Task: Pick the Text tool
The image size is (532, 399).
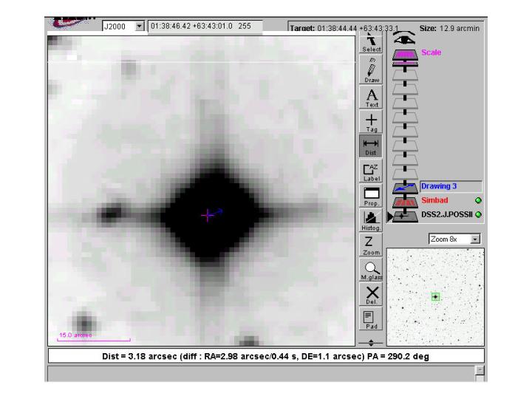Action: pyautogui.click(x=371, y=97)
